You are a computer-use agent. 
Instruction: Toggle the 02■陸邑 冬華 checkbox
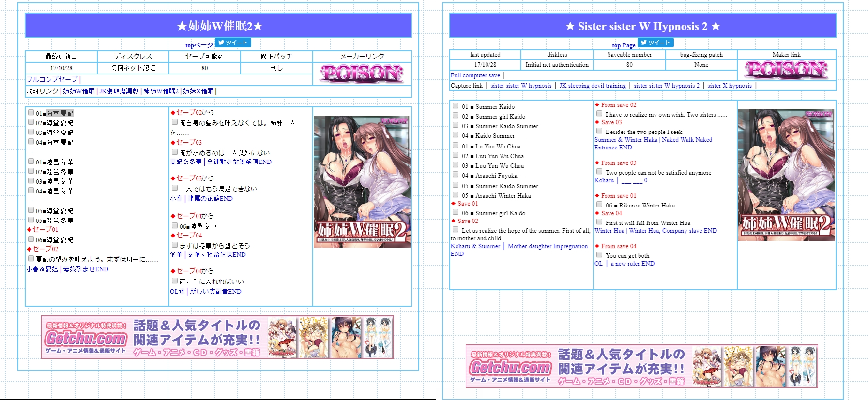tap(31, 171)
